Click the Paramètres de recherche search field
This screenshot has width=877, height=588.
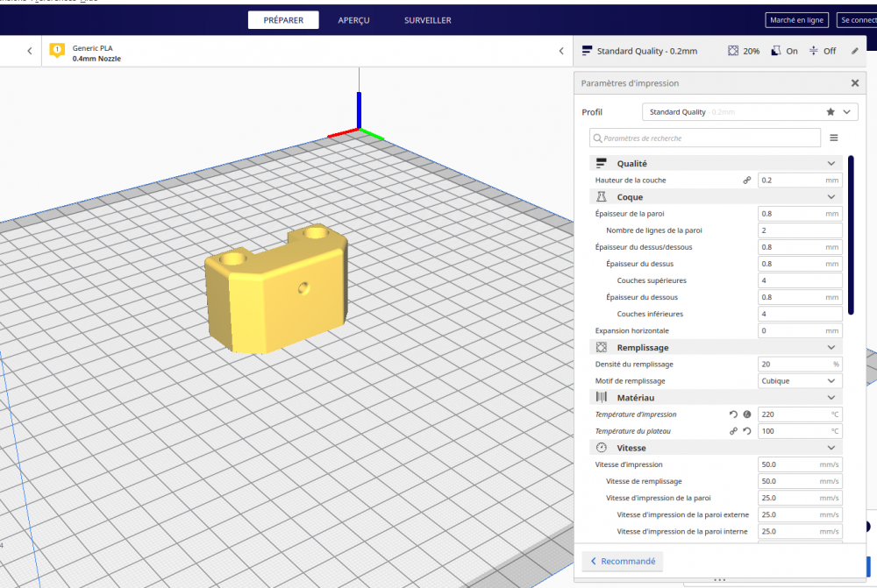(x=705, y=138)
